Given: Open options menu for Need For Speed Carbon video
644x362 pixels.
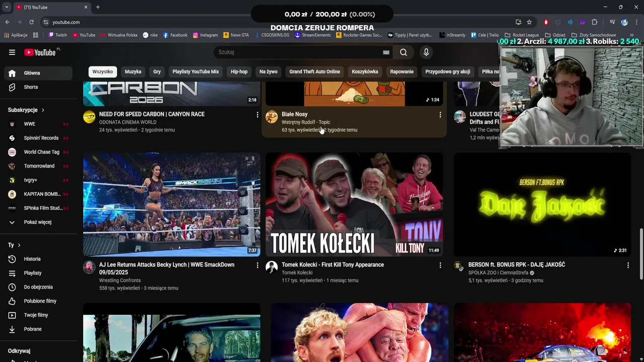Looking at the screenshot, I should (x=257, y=115).
